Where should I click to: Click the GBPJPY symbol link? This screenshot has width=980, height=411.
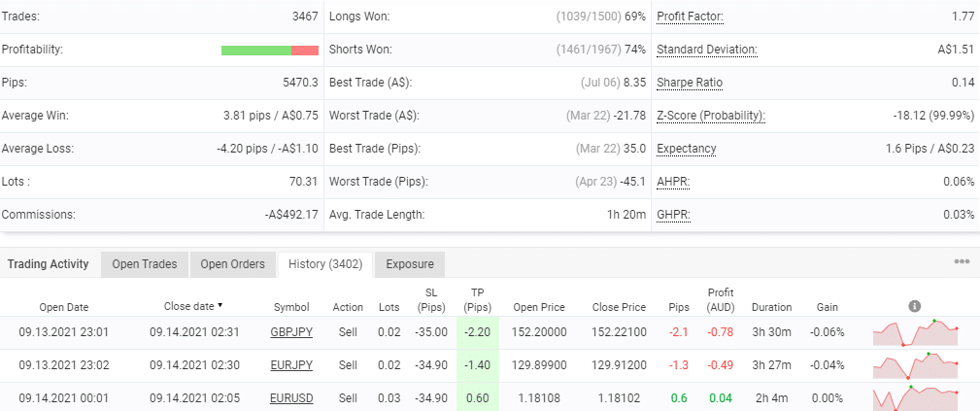click(291, 332)
